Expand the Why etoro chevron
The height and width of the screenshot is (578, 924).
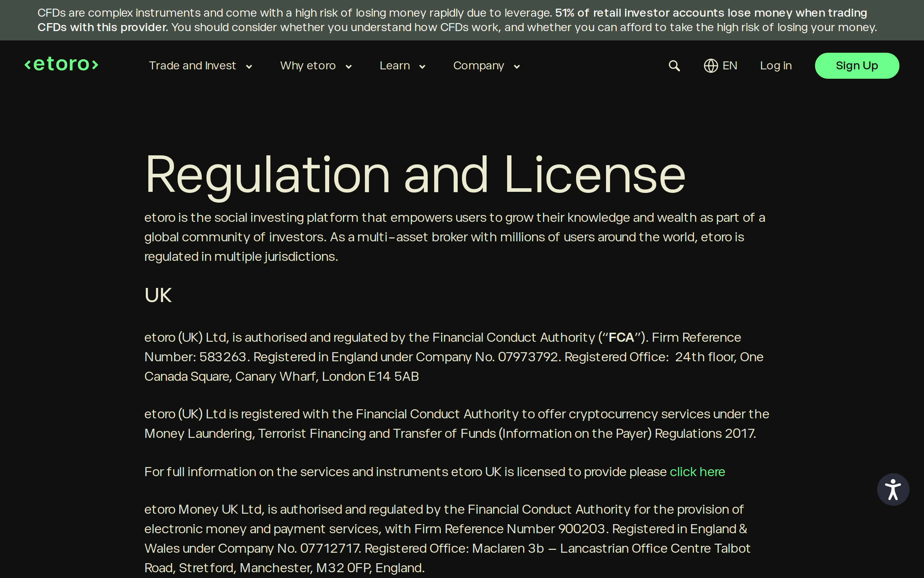pos(348,67)
